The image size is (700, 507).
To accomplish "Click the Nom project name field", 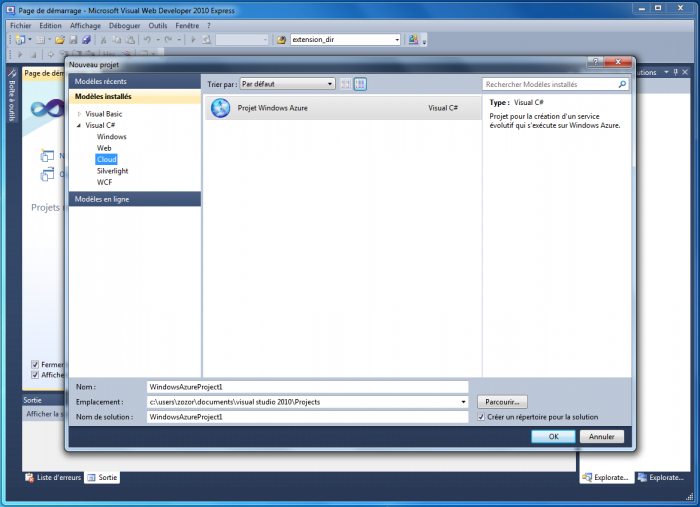I will [x=306, y=386].
